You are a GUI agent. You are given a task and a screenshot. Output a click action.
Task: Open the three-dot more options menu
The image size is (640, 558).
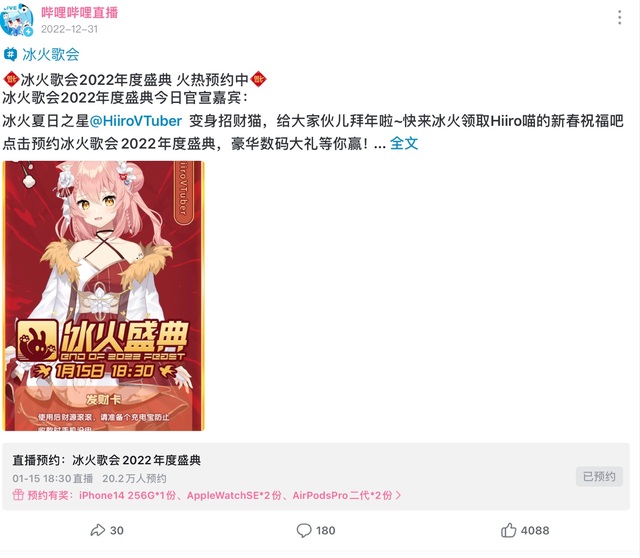(620, 18)
